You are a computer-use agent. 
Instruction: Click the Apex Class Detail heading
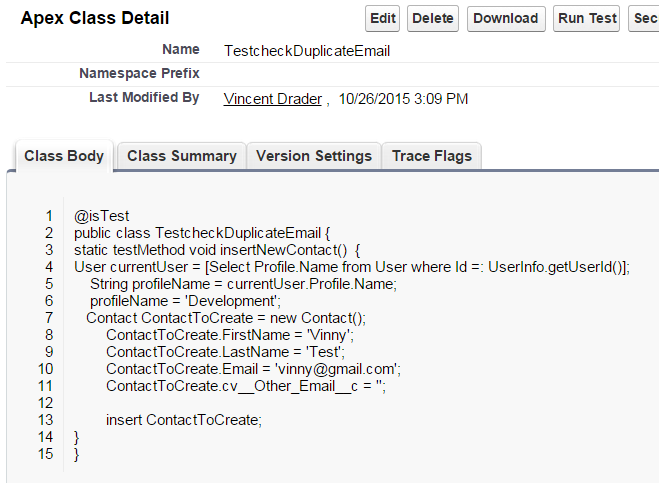[x=96, y=18]
